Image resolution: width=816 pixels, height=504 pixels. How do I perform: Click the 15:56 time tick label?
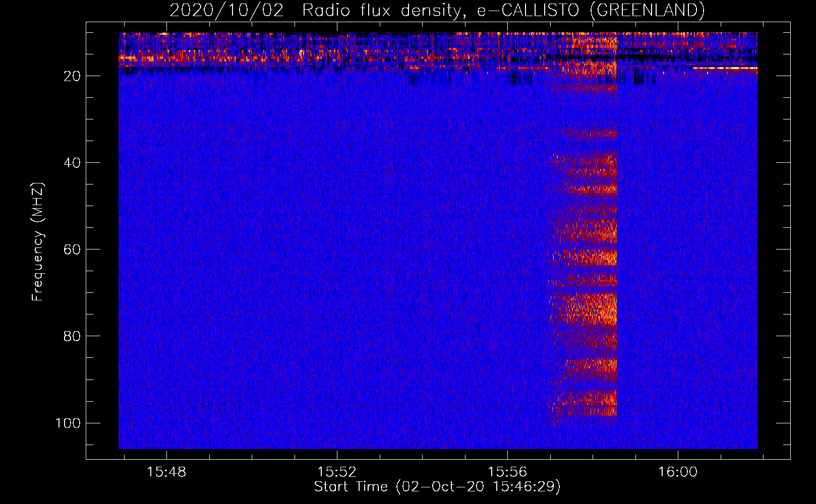coord(507,472)
